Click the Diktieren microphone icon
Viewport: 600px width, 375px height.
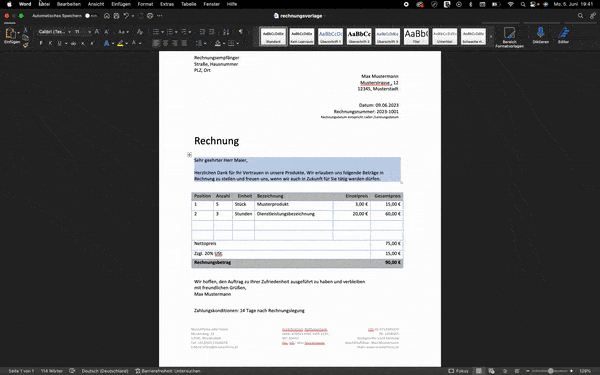pyautogui.click(x=540, y=33)
